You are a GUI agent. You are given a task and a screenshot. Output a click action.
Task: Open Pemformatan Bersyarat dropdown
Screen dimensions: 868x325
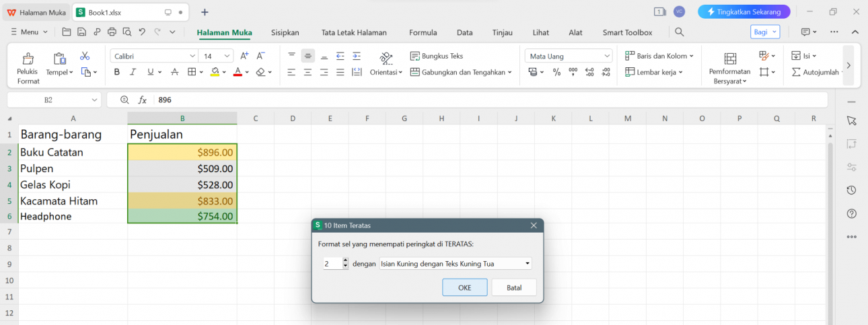[729, 76]
